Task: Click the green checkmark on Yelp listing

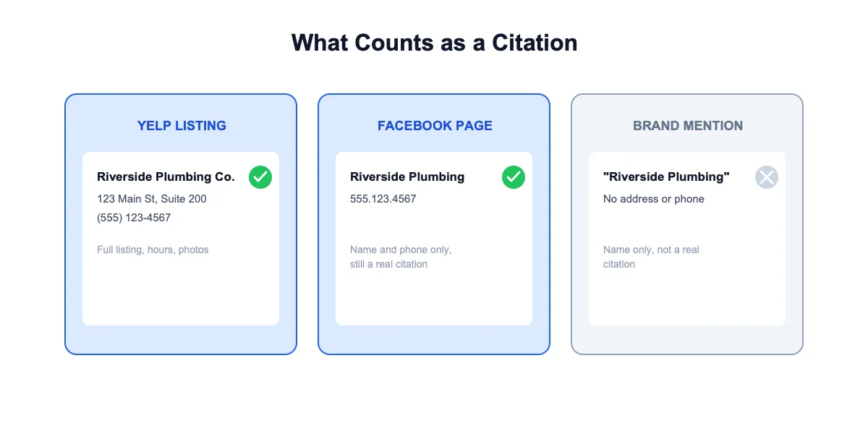Action: [260, 177]
